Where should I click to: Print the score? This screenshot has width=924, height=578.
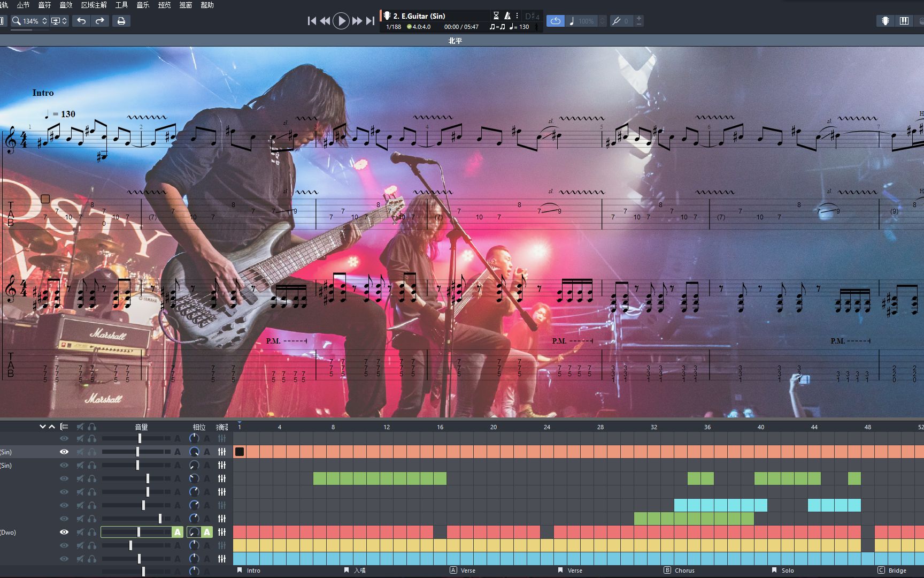(x=121, y=21)
